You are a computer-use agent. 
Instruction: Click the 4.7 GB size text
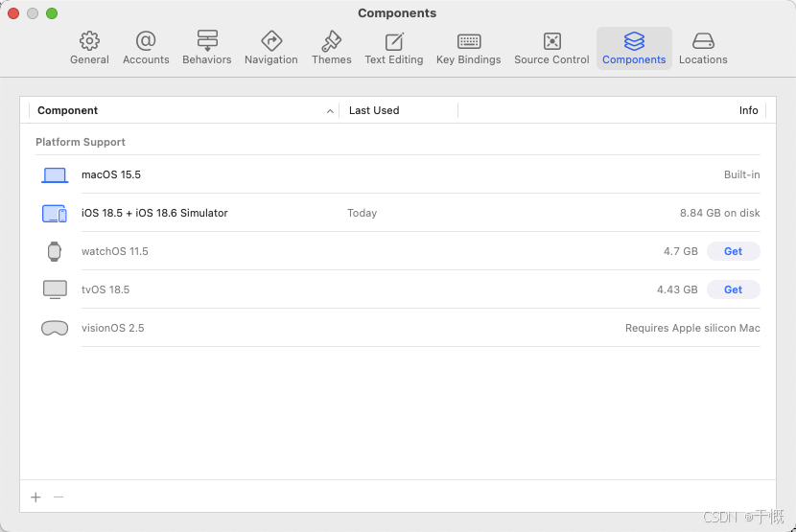coord(681,251)
